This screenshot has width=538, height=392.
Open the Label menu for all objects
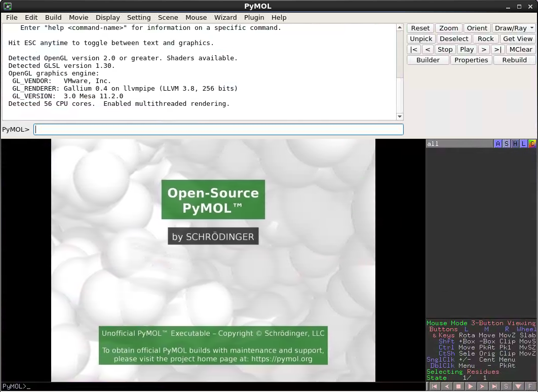click(524, 144)
